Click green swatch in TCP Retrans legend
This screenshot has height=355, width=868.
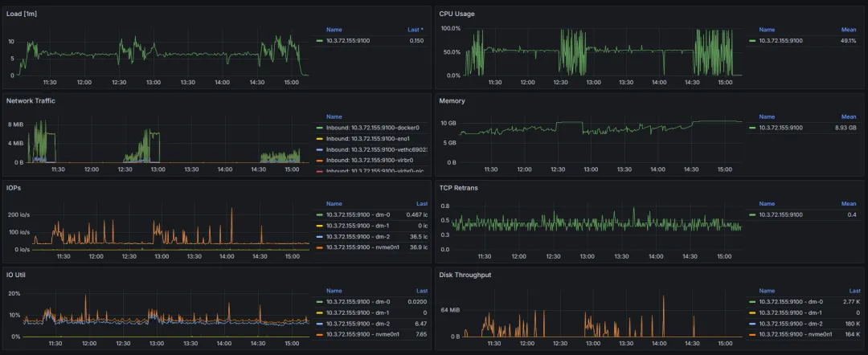tap(752, 214)
